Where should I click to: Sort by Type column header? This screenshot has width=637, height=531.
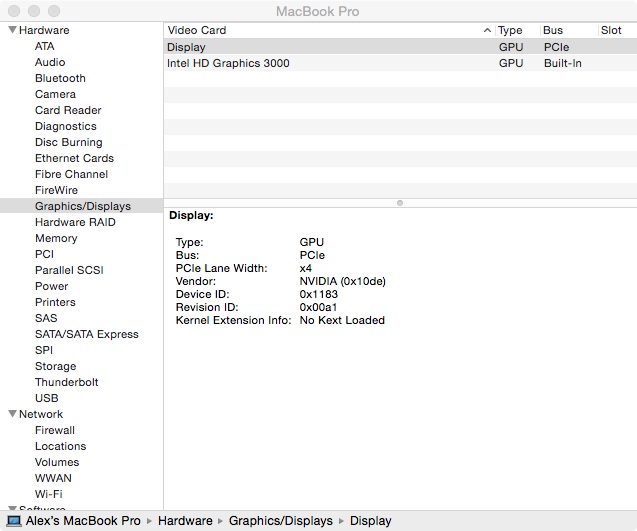(510, 30)
